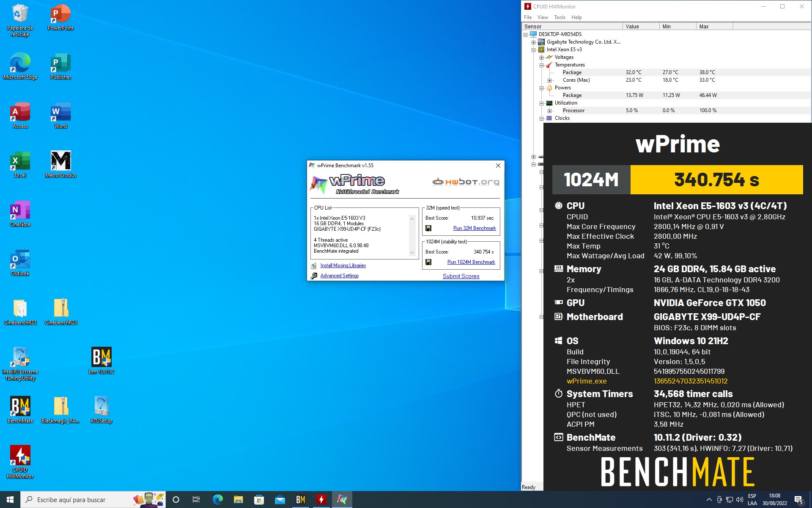
Task: Open the File menu in HWMonitor
Action: pyautogui.click(x=528, y=17)
